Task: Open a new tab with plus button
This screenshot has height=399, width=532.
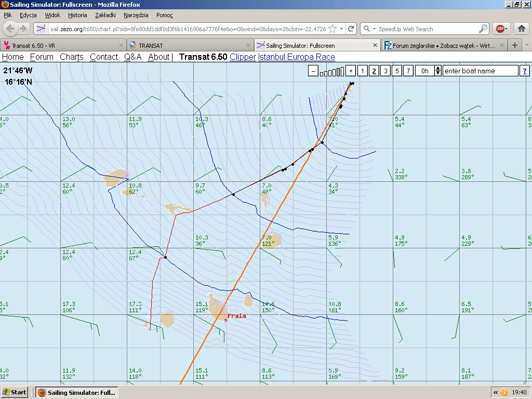Action: (514, 45)
